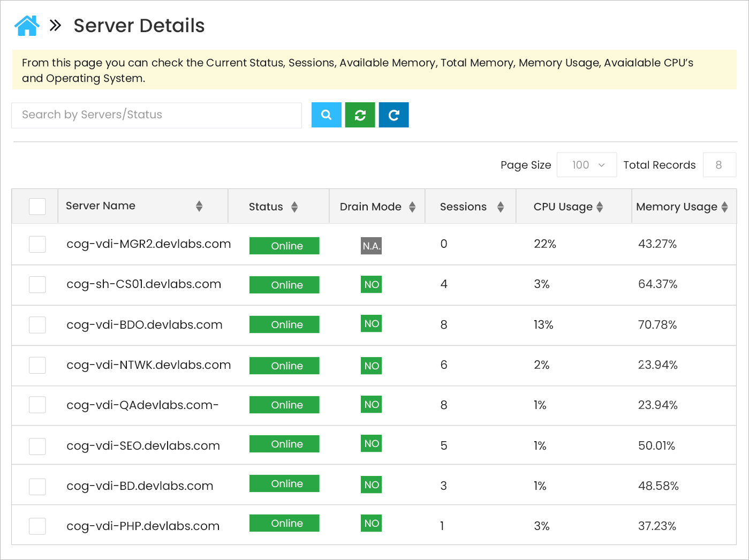The height and width of the screenshot is (560, 749).
Task: Sort by CPU Usage arrows
Action: click(600, 207)
